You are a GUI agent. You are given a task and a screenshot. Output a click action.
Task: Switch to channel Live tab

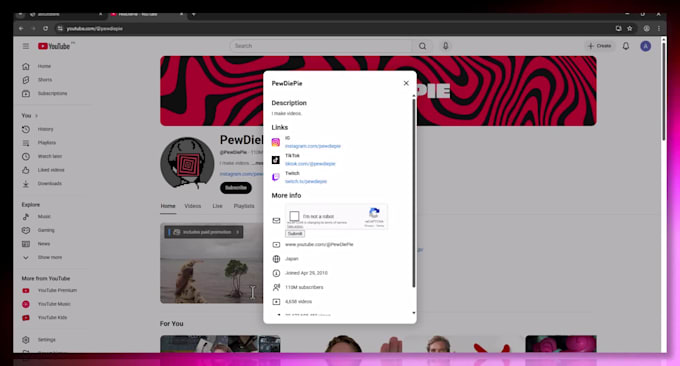[x=217, y=206]
